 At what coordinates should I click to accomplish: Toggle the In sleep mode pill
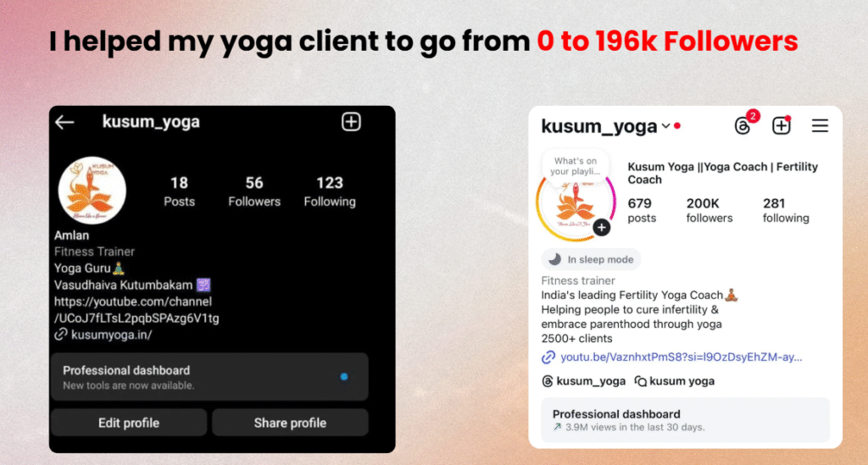591,259
